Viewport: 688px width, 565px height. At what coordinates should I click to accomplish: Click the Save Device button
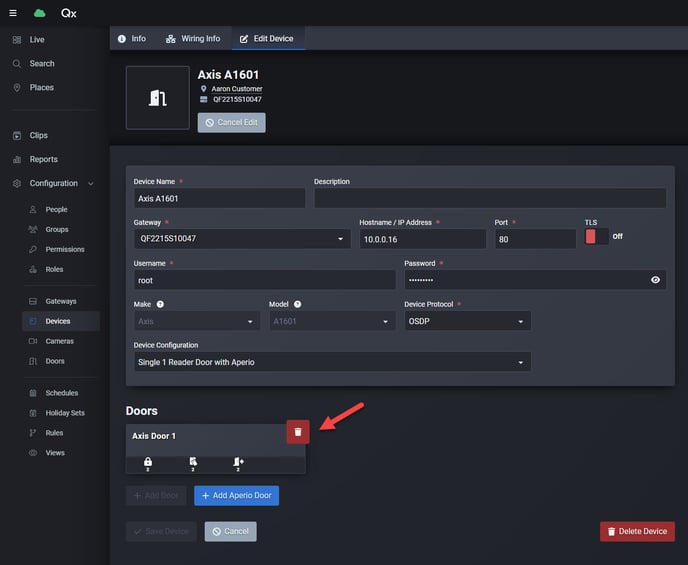coord(161,532)
